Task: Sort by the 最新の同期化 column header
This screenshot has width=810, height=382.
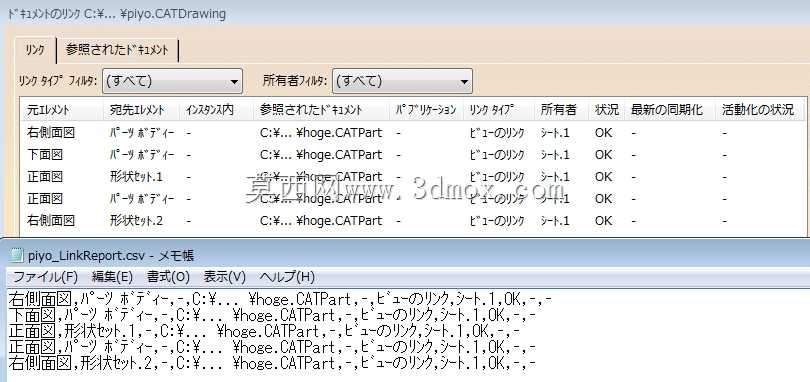Action: tap(669, 110)
